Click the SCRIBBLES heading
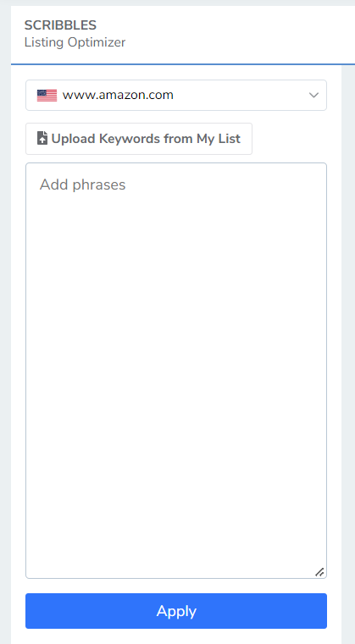 (x=60, y=25)
